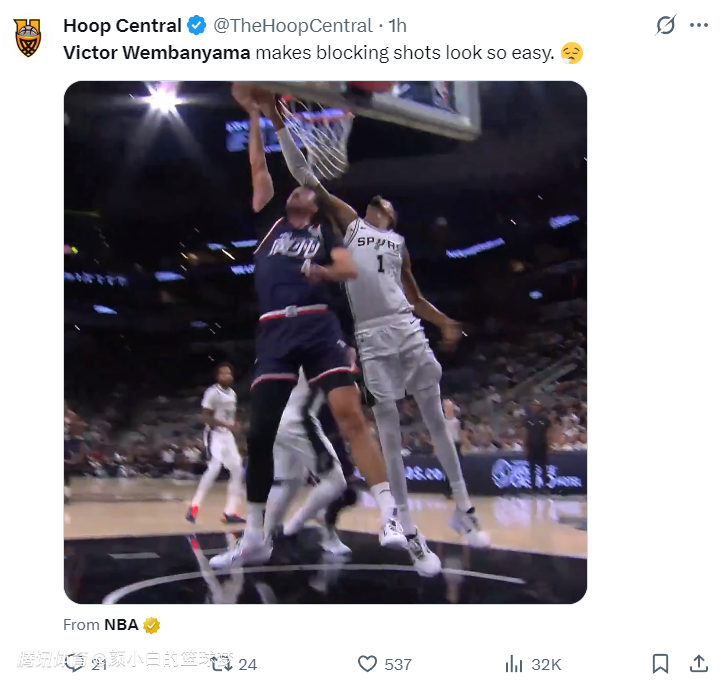
Task: Like the post with the heart icon
Action: 367,664
